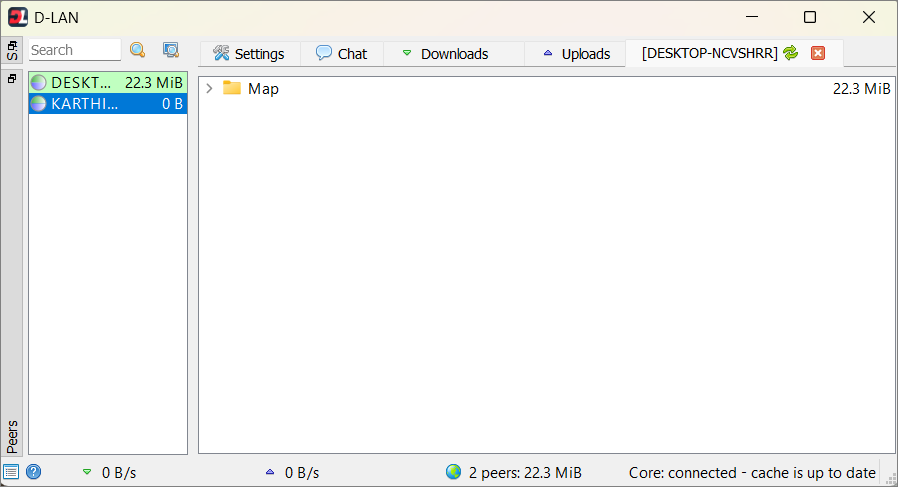Click the green download arrow in status bar
The width and height of the screenshot is (898, 487).
pos(86,472)
